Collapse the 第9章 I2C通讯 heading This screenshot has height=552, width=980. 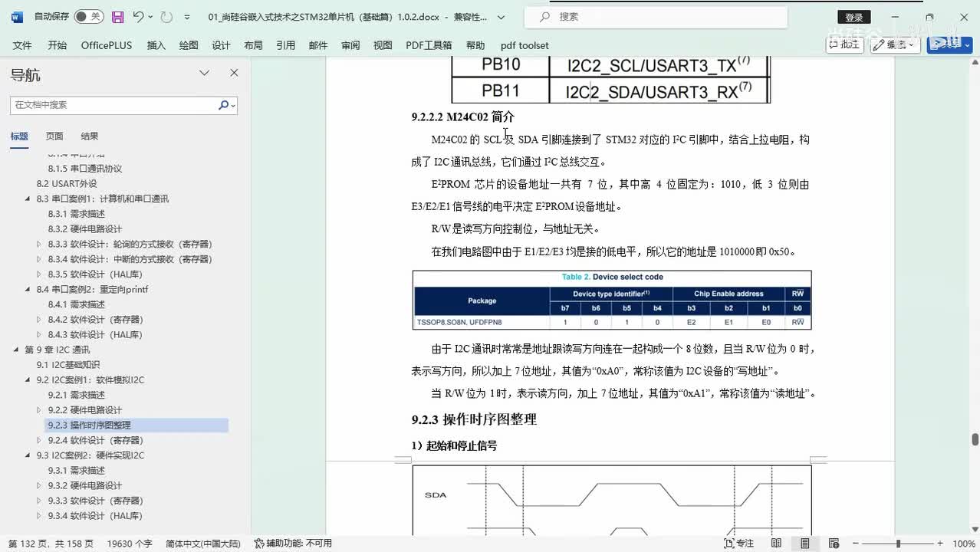17,350
